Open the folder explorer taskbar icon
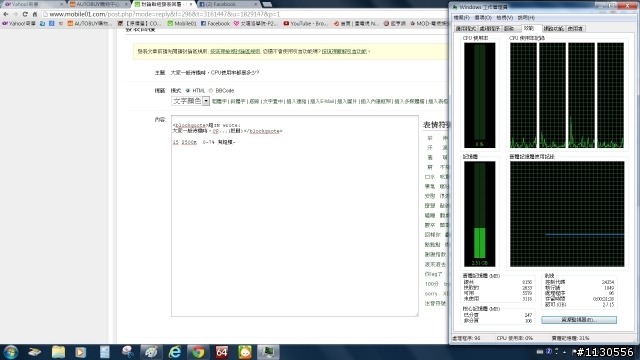640x360 pixels. (x=58, y=352)
